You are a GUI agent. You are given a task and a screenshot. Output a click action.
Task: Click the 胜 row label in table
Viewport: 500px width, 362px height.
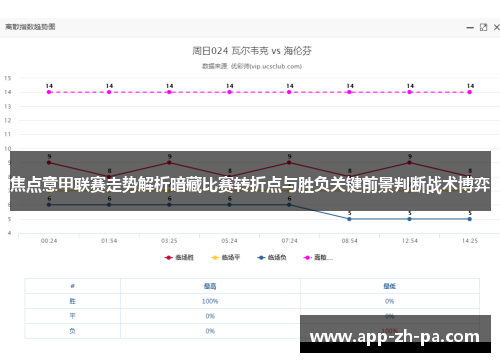72,301
